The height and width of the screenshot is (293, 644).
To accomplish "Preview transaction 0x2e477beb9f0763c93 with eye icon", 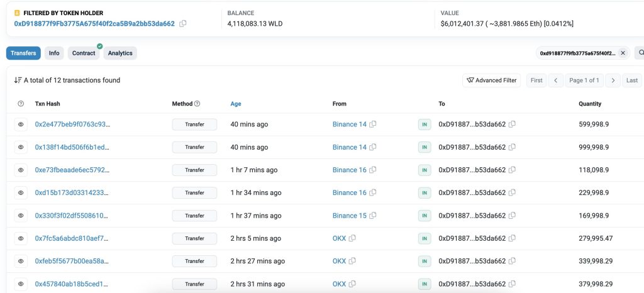I will pyautogui.click(x=21, y=124).
